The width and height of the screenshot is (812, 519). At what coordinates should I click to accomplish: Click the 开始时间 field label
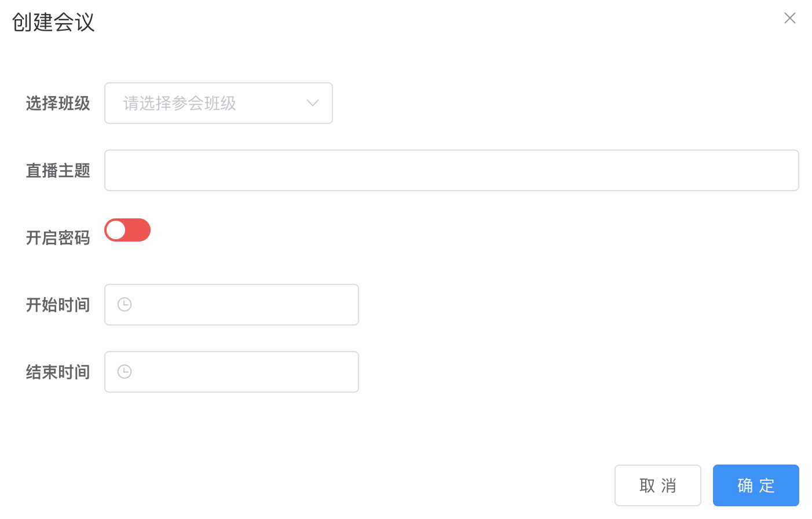[x=58, y=305]
